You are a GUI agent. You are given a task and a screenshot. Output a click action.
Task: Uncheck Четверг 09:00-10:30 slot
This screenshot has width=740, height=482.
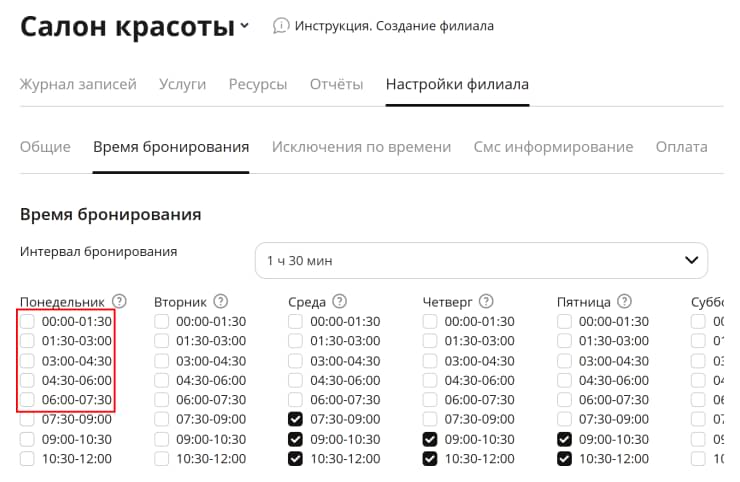(x=430, y=439)
